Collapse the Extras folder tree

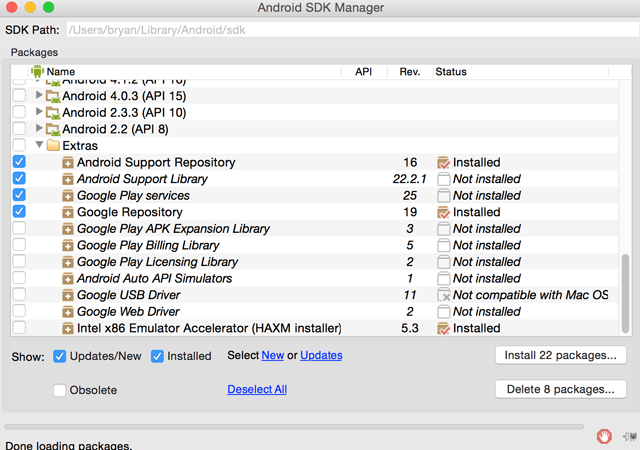[x=40, y=146]
